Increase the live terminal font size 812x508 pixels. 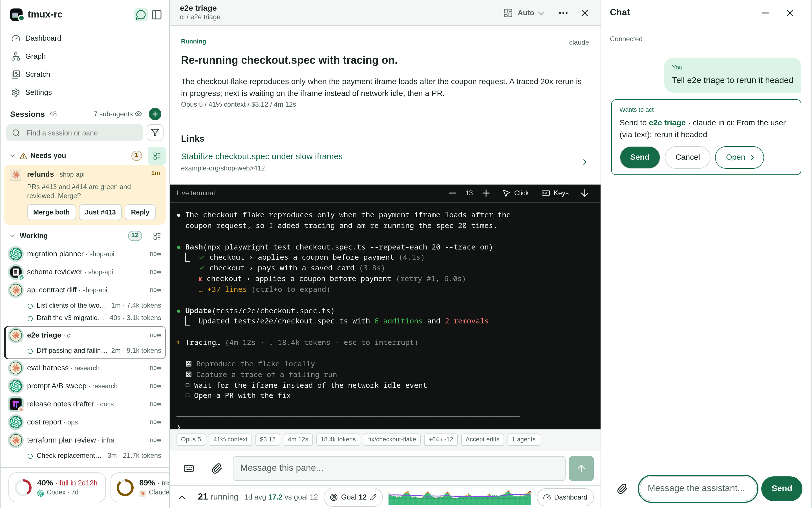(486, 193)
